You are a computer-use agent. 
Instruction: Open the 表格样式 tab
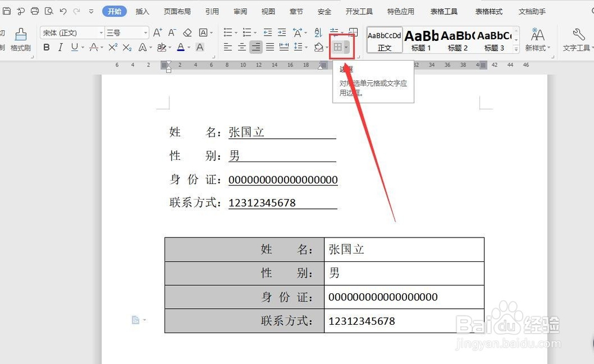(x=489, y=11)
